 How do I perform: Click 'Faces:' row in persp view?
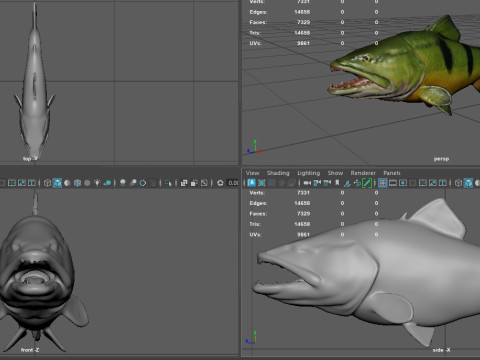(x=314, y=22)
